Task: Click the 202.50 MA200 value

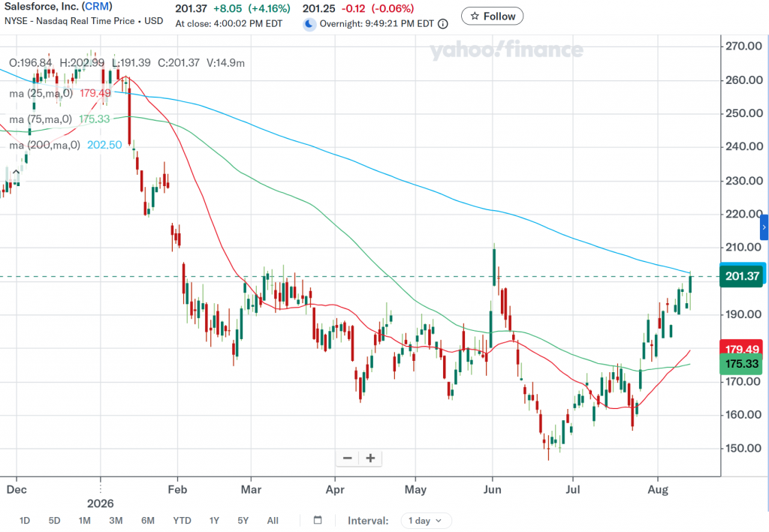Action: [x=104, y=145]
